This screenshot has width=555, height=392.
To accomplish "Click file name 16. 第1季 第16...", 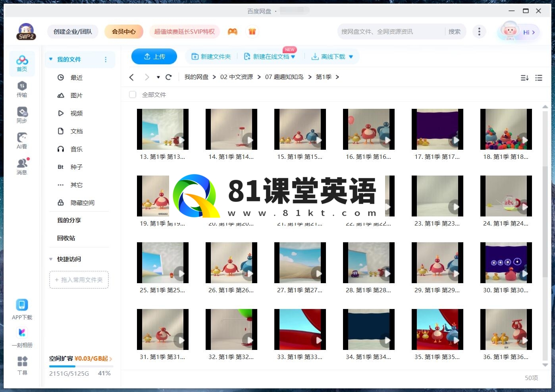I will click(368, 157).
